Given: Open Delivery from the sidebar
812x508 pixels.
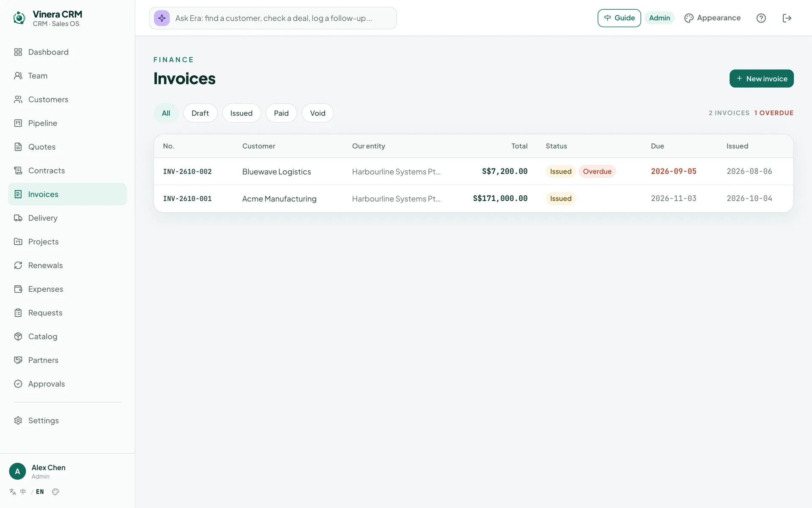Looking at the screenshot, I should point(67,218).
